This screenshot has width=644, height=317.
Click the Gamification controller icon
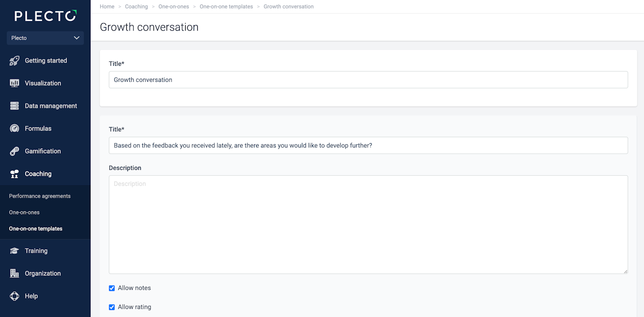point(15,151)
